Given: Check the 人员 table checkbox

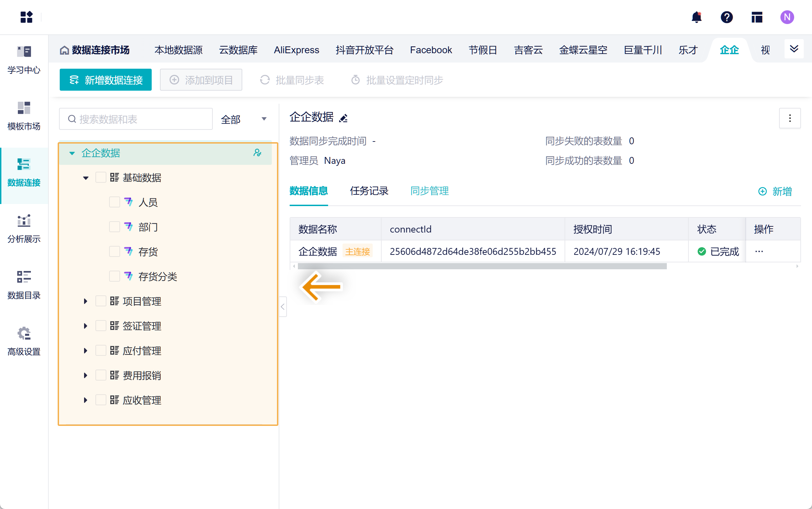Looking at the screenshot, I should (x=114, y=202).
